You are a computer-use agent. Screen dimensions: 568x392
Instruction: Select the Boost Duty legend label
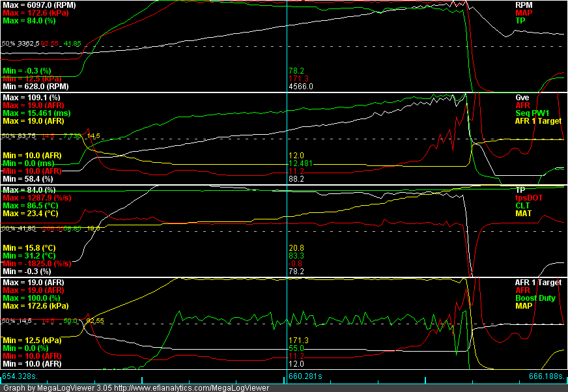[533, 298]
